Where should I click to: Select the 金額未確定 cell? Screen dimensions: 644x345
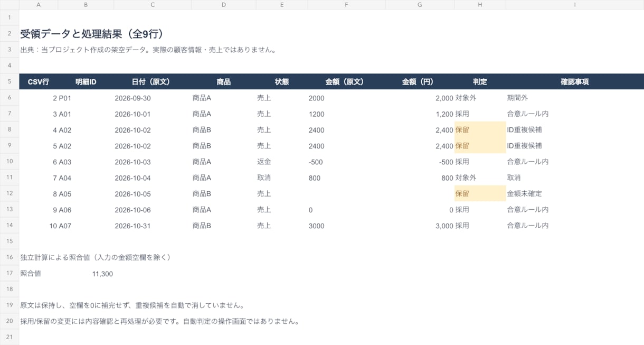(575, 194)
